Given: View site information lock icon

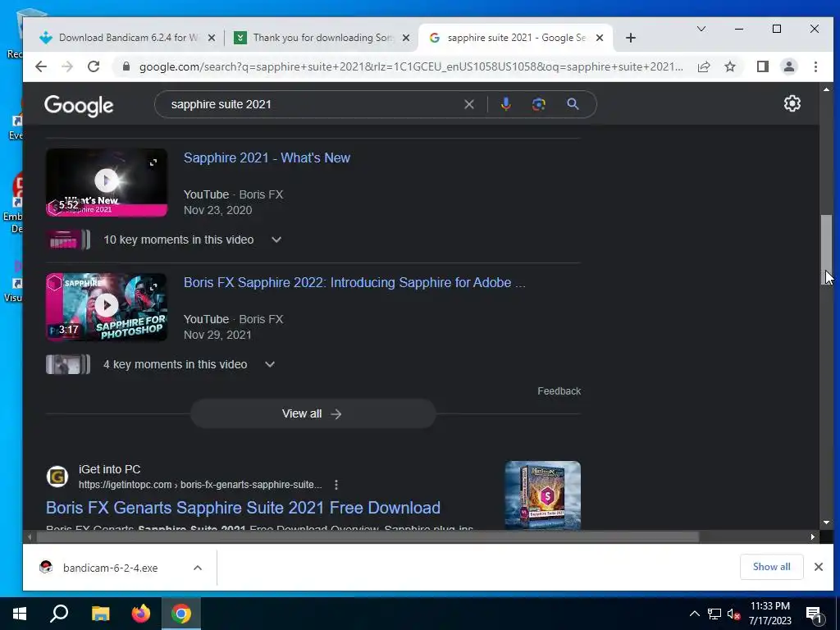Looking at the screenshot, I should click(126, 66).
